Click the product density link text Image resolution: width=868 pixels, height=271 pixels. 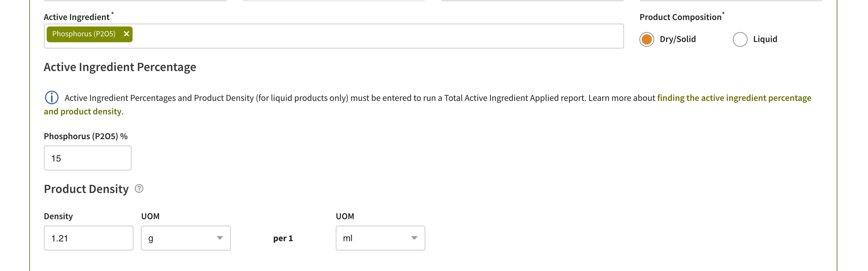pyautogui.click(x=82, y=111)
